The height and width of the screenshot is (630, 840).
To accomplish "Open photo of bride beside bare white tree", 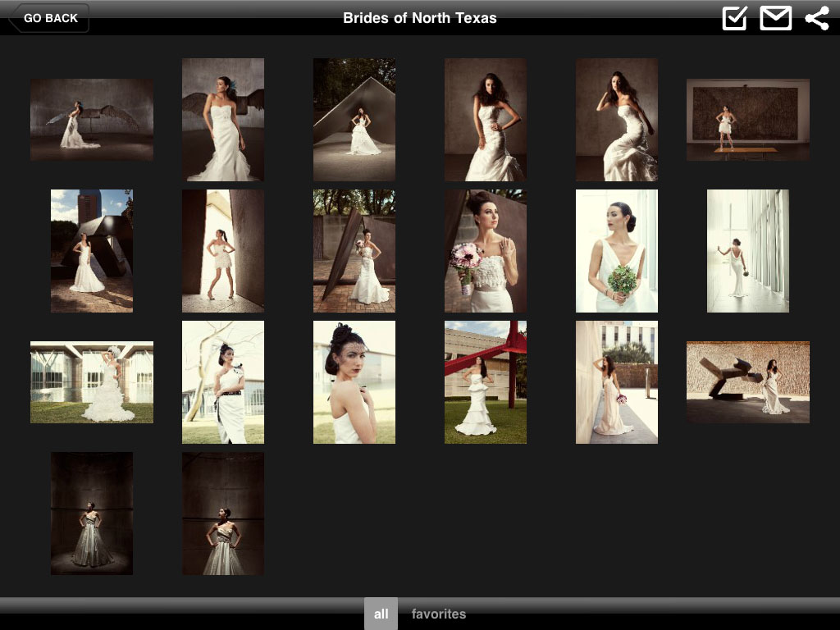I will 223,382.
